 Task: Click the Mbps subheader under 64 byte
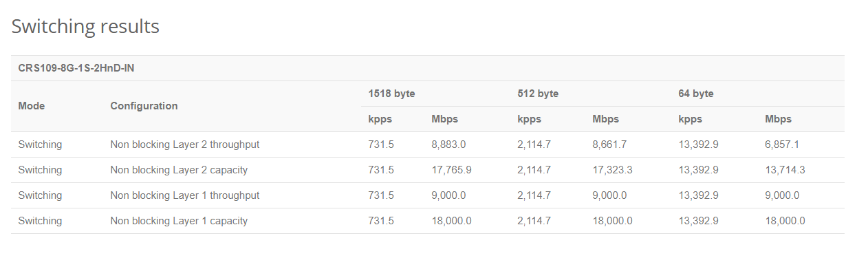[778, 119]
